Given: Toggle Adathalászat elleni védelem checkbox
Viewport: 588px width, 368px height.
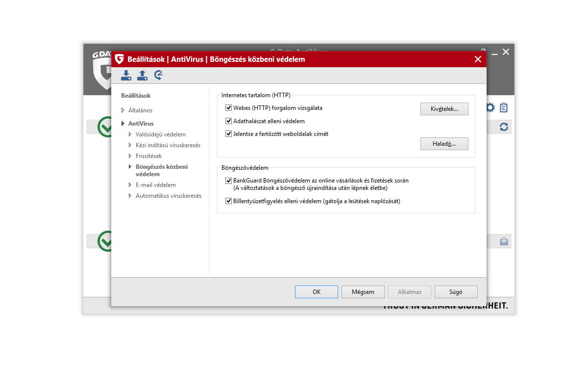Looking at the screenshot, I should (x=228, y=121).
